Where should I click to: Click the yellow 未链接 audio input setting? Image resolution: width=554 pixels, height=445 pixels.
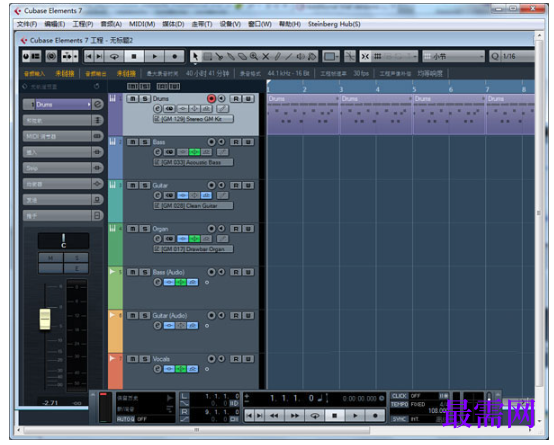click(65, 74)
